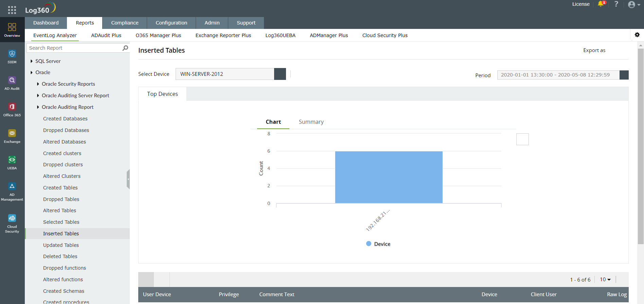Open the AD Management sidebar module

(x=12, y=192)
